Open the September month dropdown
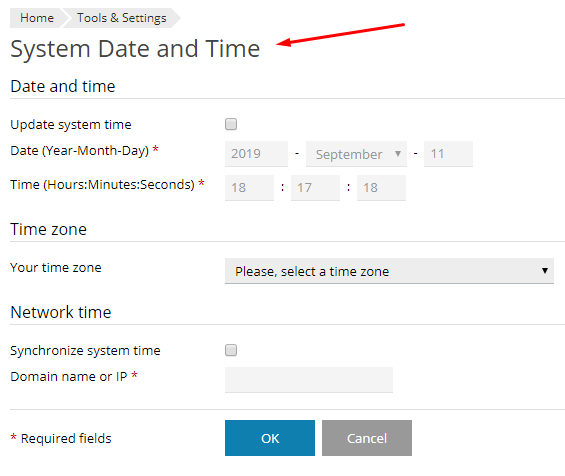Screen dimensions: 565x476 [x=356, y=154]
